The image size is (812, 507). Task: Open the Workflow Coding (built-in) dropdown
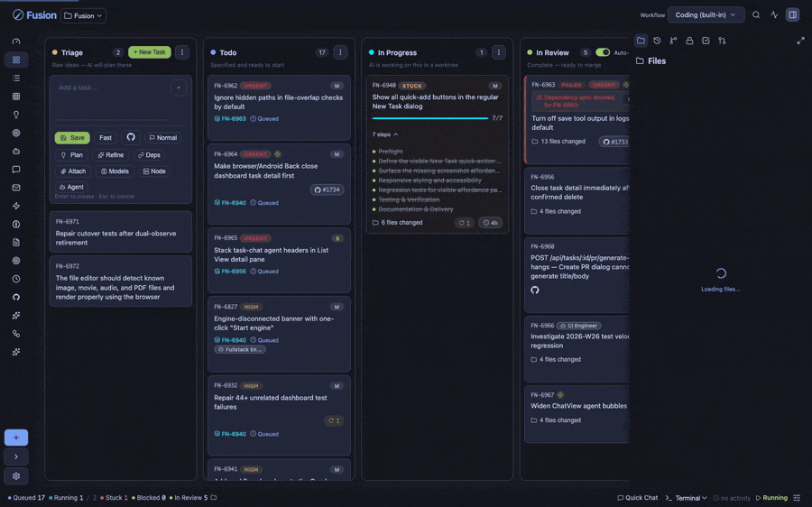[706, 15]
